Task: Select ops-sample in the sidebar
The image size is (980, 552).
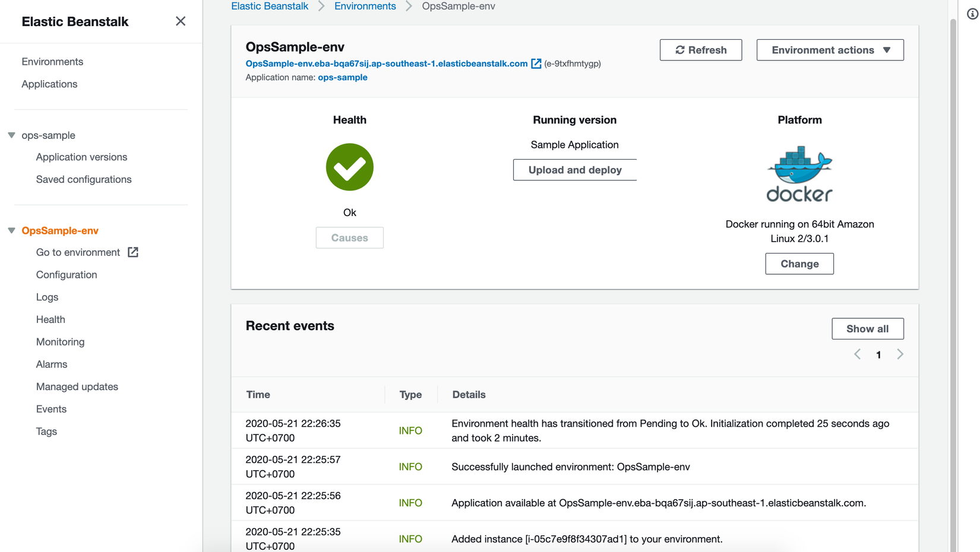Action: [49, 135]
